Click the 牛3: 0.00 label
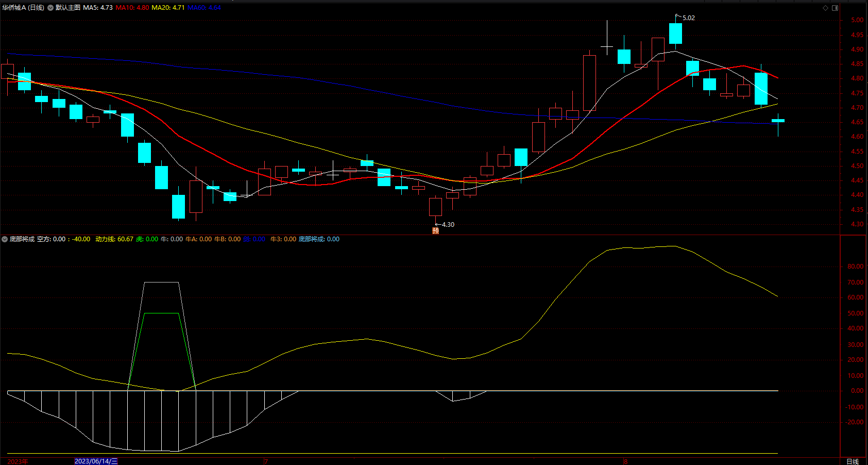 [x=283, y=239]
